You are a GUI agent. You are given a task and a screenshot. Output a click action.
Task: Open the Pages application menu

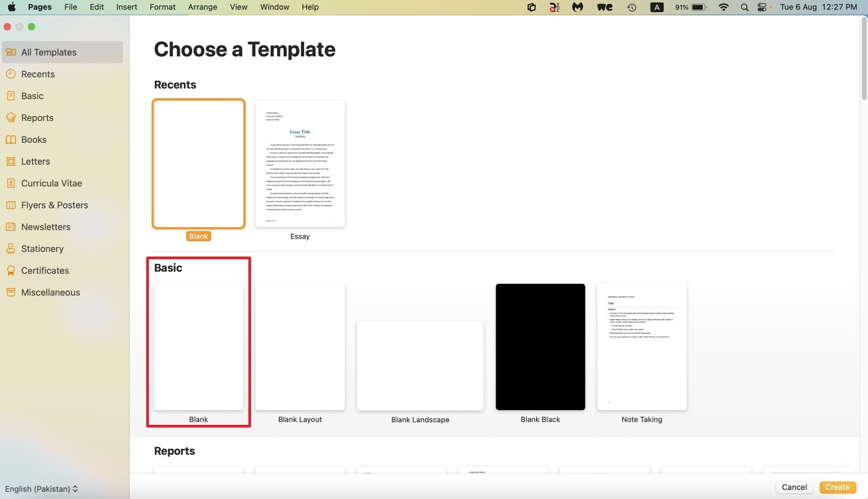(x=40, y=7)
